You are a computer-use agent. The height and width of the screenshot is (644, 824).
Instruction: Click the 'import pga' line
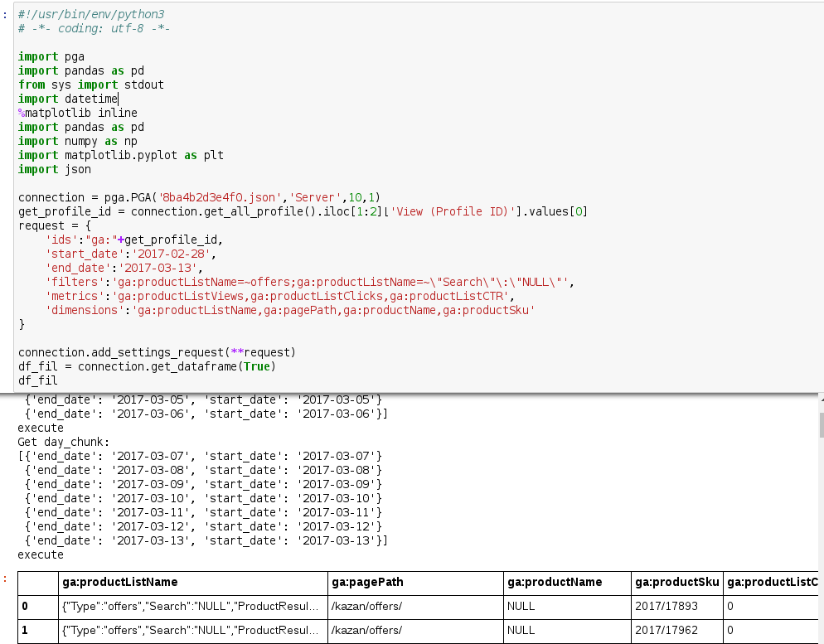[51, 56]
